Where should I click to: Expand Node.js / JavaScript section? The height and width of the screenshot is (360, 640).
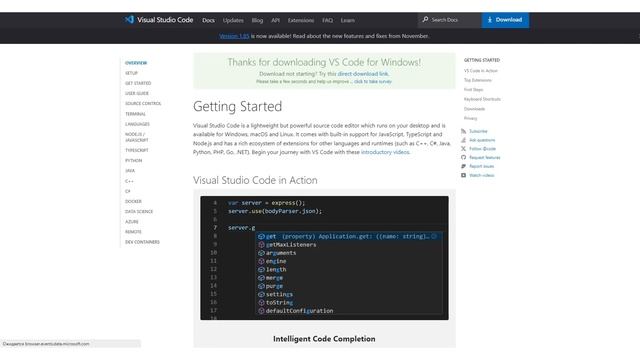pos(137,137)
